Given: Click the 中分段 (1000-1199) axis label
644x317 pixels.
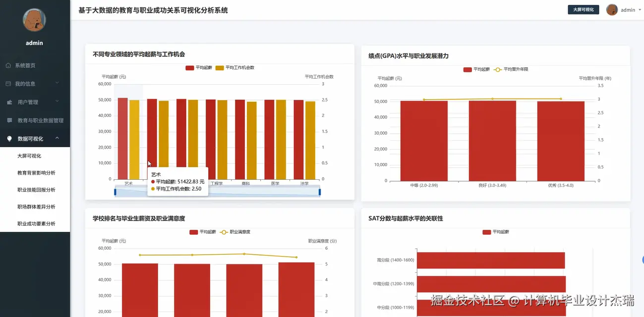Looking at the screenshot, I should [x=396, y=307].
